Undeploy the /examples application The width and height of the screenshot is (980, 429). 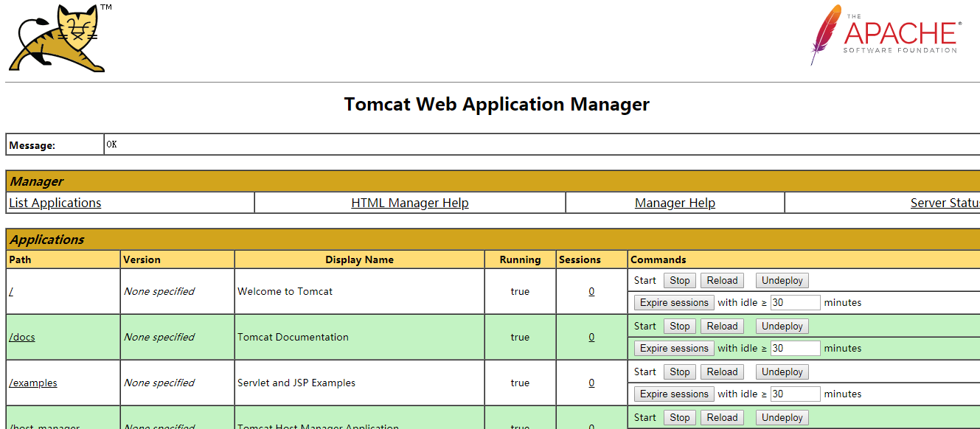782,372
